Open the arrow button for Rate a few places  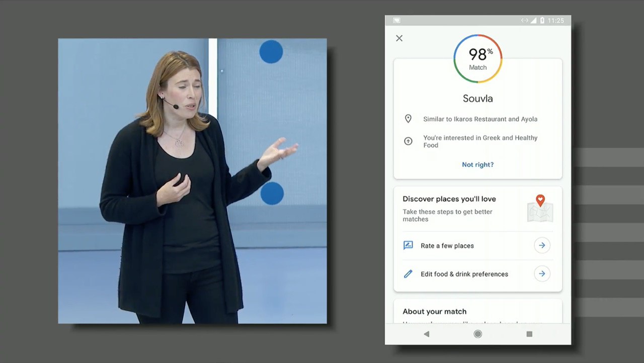tap(542, 245)
